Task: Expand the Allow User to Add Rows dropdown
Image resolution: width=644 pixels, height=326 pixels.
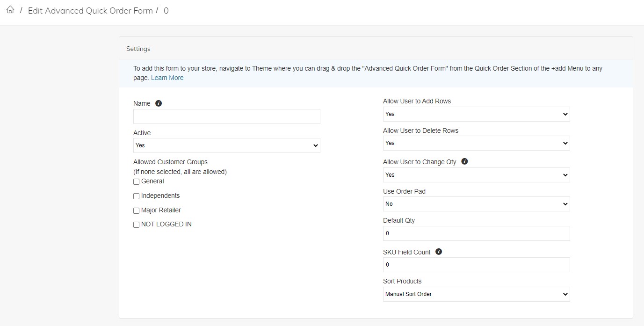Action: (x=476, y=114)
